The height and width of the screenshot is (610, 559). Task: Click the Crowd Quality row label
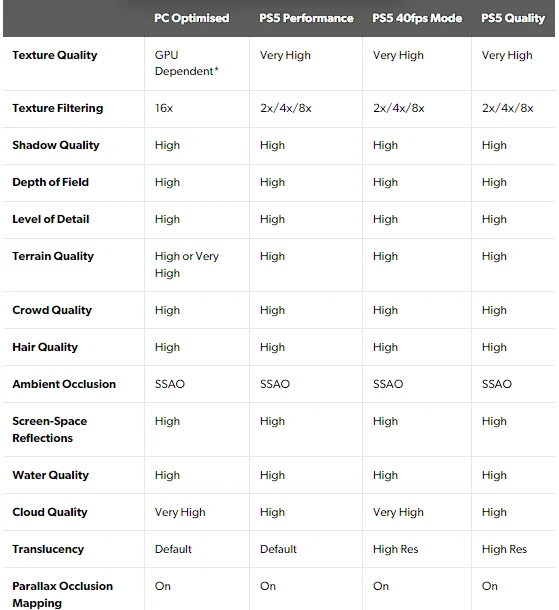(x=52, y=310)
